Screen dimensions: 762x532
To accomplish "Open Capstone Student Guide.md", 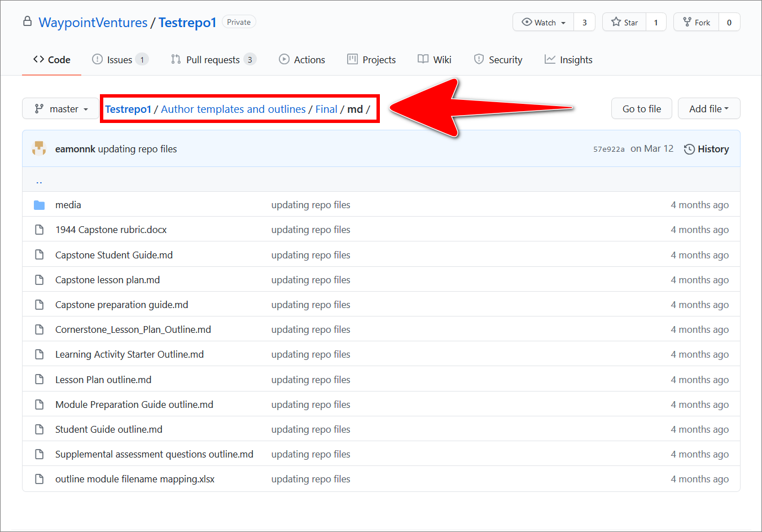I will (x=114, y=255).
